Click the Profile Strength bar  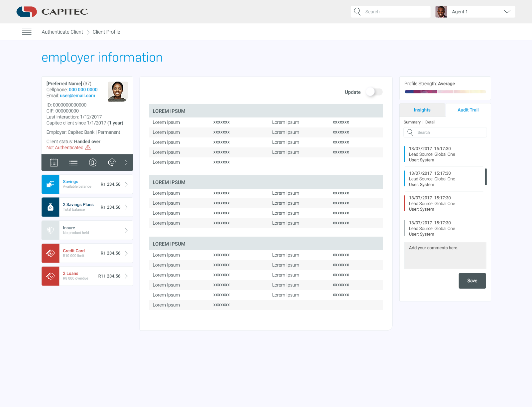(x=445, y=92)
